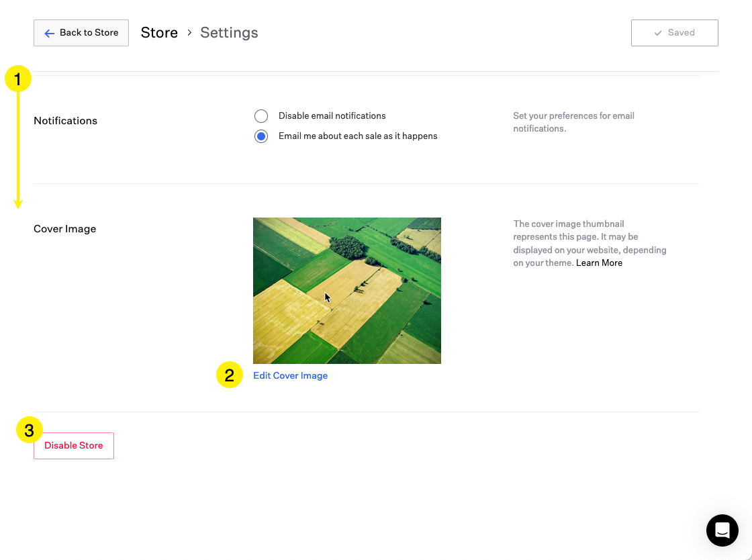The image size is (752, 560).
Task: Click the back arrow icon beside Back to Store
Action: click(49, 33)
